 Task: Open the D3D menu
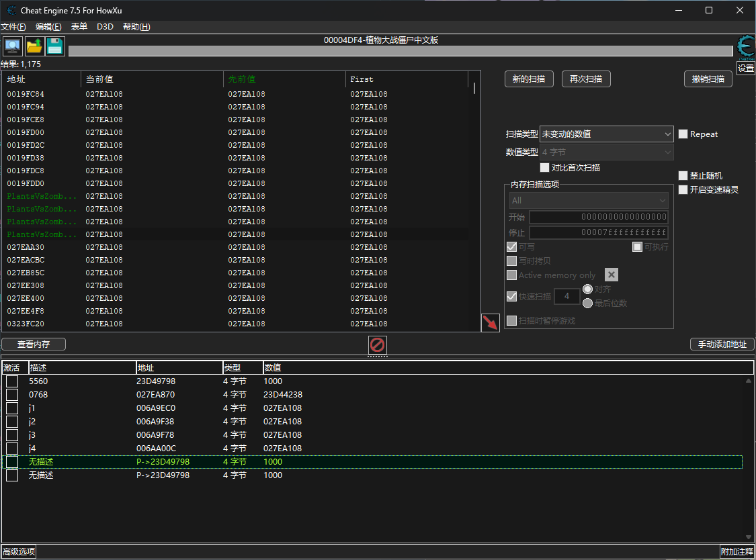point(105,27)
